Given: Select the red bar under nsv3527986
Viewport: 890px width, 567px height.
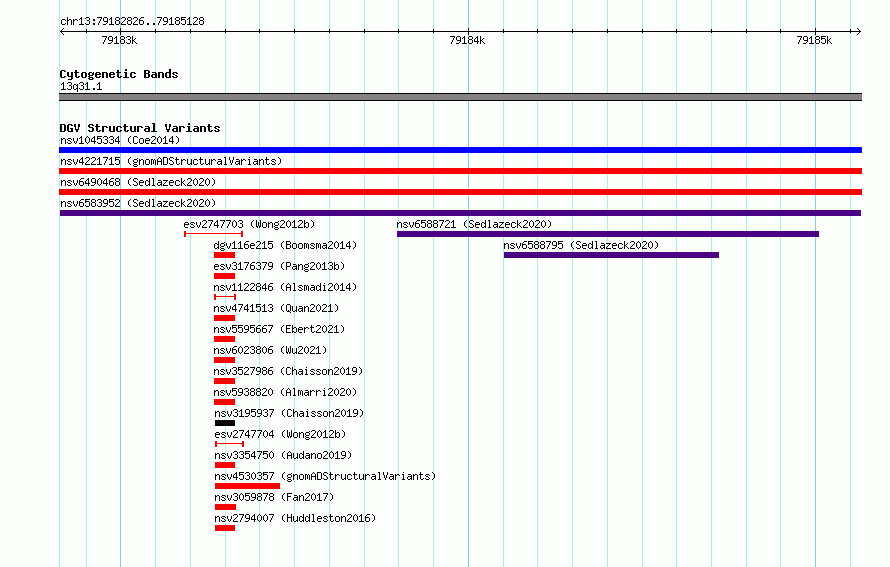Looking at the screenshot, I should pos(224,381).
